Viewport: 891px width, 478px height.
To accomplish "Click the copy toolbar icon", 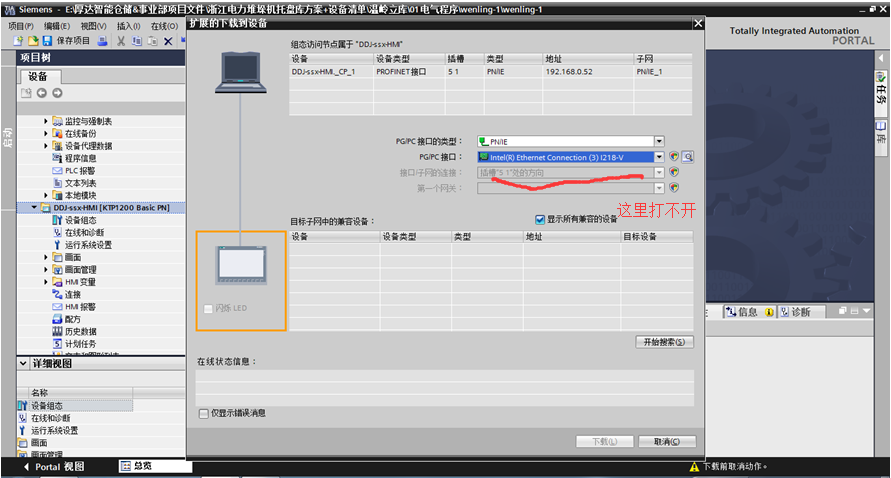I will click(137, 41).
